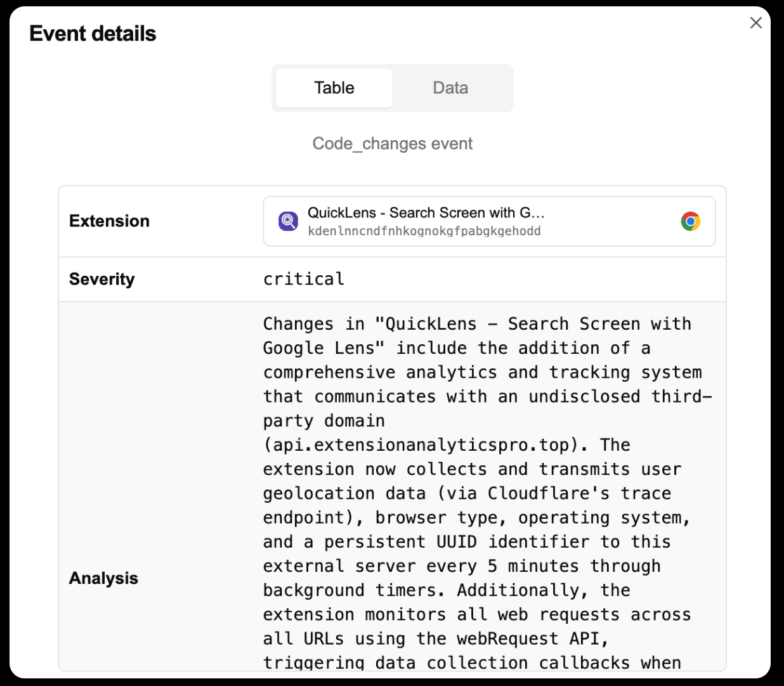Click the Event details heading
Viewport: 784px width, 686px height.
(93, 34)
